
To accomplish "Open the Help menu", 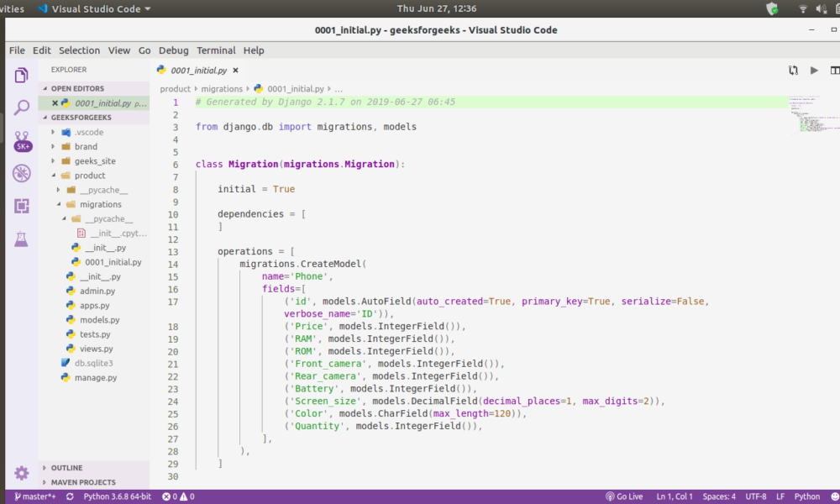I will pos(254,50).
